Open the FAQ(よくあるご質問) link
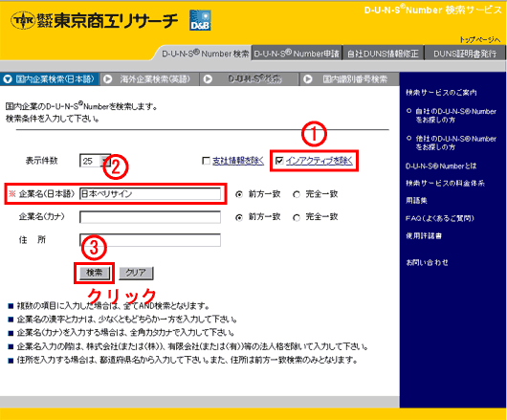 (440, 218)
